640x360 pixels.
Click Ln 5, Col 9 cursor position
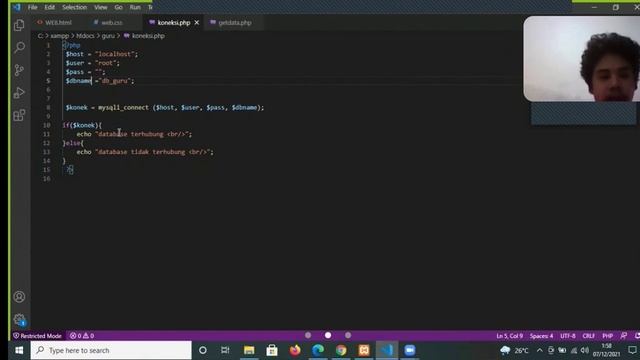point(509,336)
